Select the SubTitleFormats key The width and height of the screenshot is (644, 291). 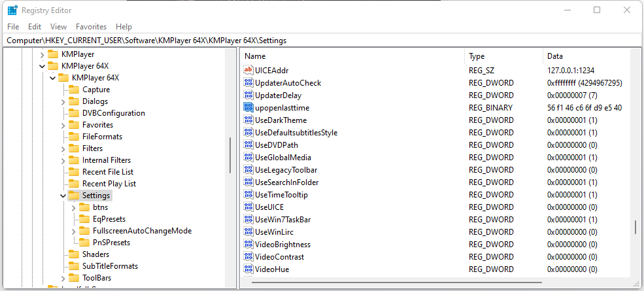110,266
